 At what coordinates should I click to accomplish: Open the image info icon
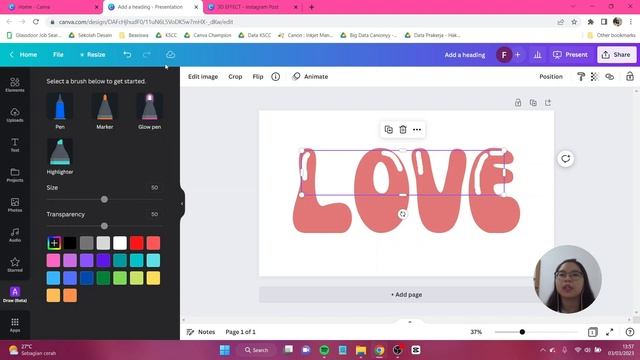pyautogui.click(x=276, y=76)
